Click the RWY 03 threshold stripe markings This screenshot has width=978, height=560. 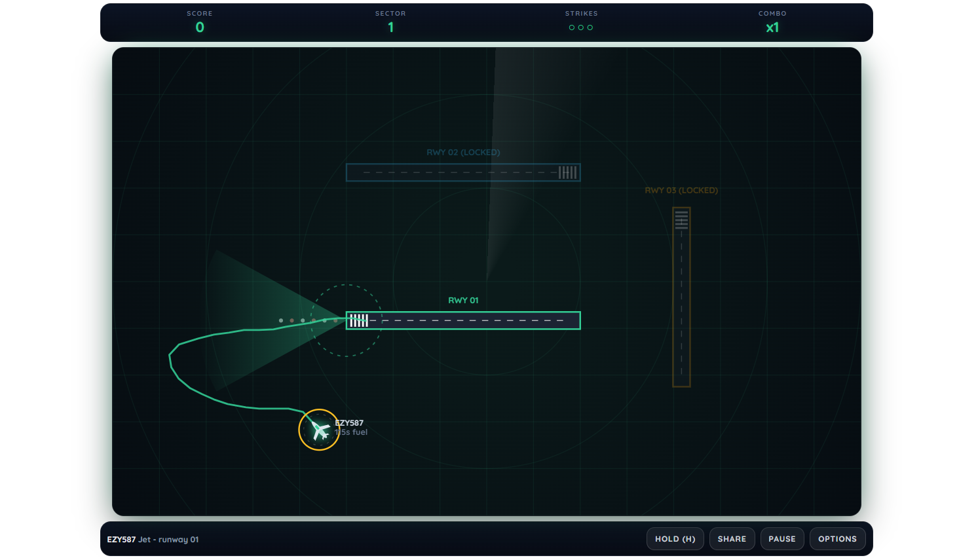(681, 219)
